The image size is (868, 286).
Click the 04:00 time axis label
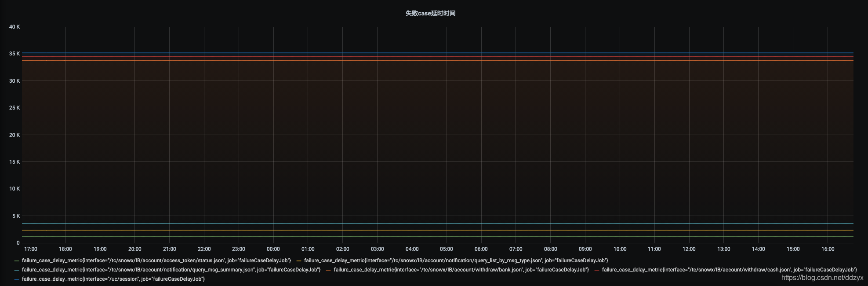click(x=412, y=249)
